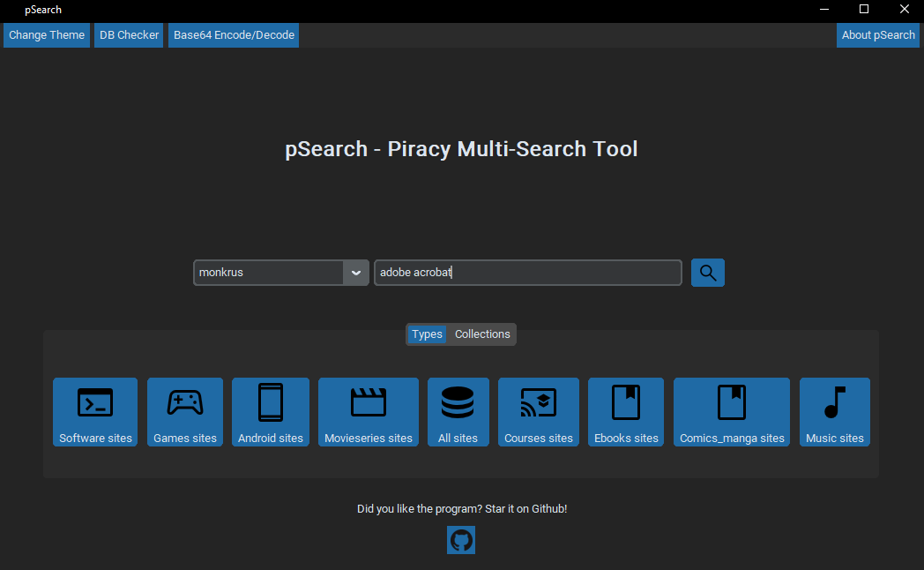
Task: Choose the Movieseries sites tile
Action: tap(369, 412)
